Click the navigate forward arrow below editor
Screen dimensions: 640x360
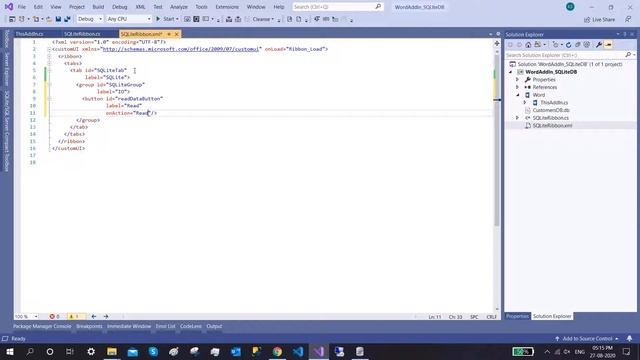click(x=106, y=316)
